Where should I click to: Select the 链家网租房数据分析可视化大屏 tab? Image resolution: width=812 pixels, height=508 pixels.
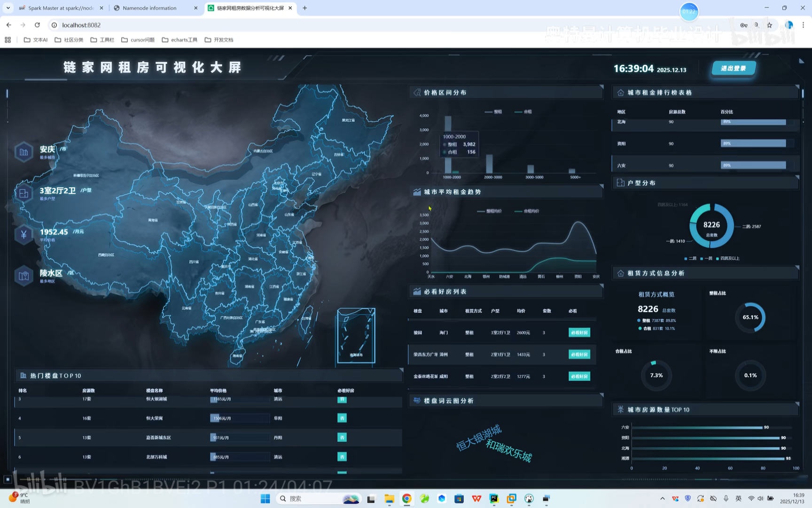click(x=250, y=8)
